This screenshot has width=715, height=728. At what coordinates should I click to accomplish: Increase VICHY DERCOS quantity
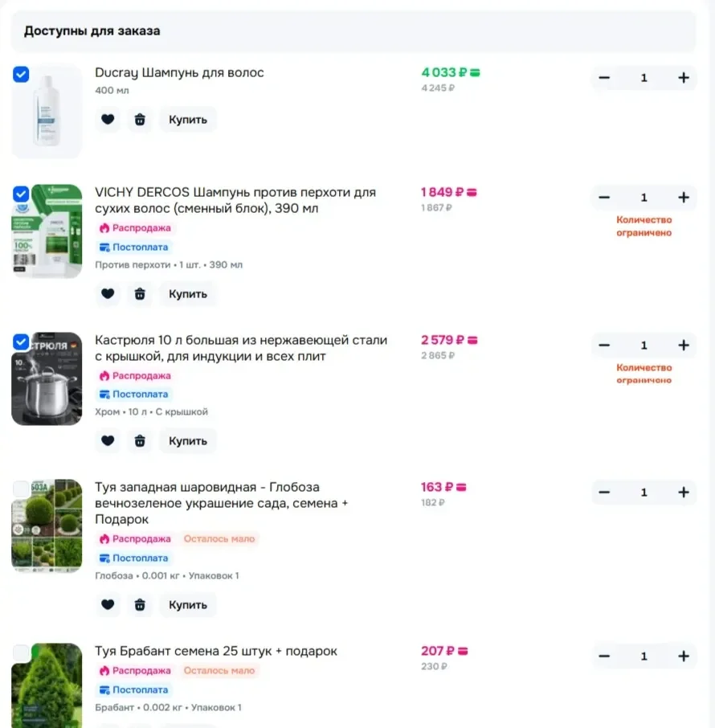click(684, 198)
